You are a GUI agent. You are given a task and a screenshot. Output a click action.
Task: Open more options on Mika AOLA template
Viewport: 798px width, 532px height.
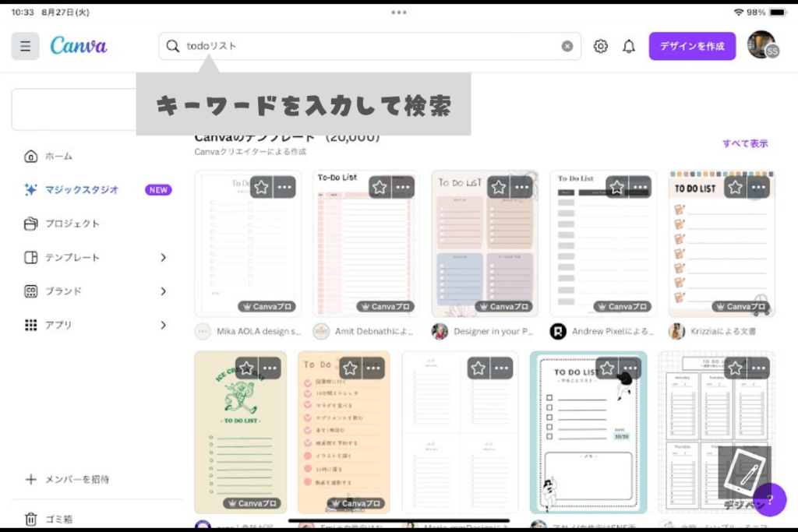[284, 187]
